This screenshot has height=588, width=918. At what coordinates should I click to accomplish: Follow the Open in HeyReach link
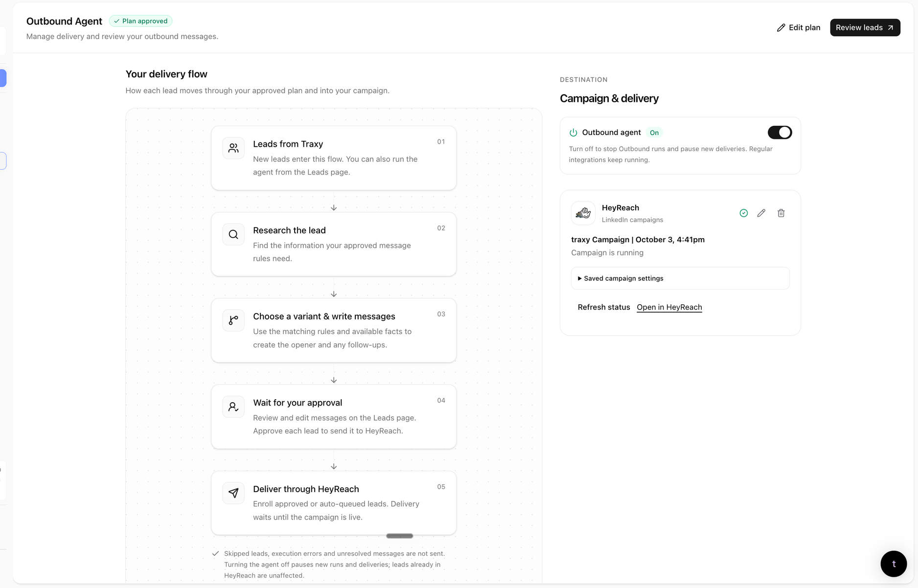(x=669, y=307)
